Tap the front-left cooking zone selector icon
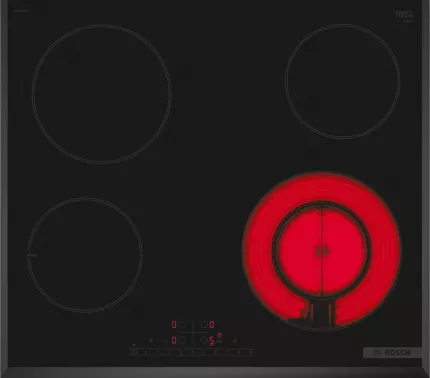The width and height of the screenshot is (430, 378). tap(182, 340)
